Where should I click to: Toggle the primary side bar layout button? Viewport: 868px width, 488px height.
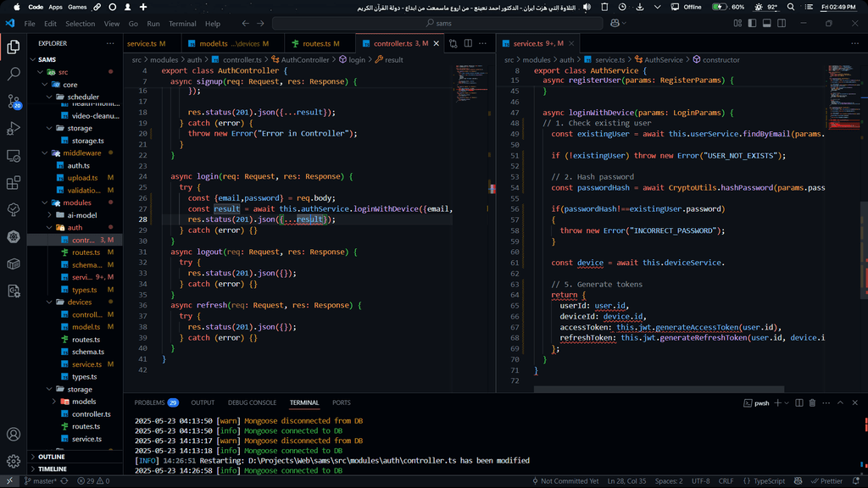coord(753,23)
